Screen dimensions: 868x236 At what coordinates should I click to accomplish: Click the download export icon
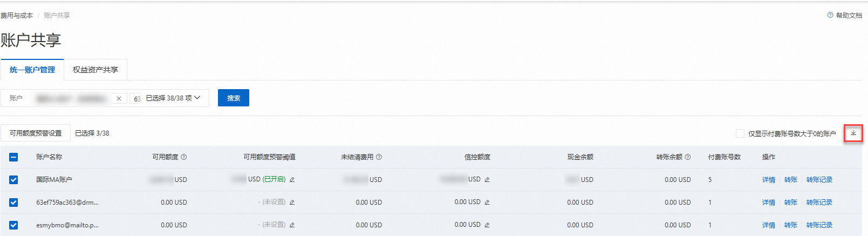pyautogui.click(x=853, y=133)
